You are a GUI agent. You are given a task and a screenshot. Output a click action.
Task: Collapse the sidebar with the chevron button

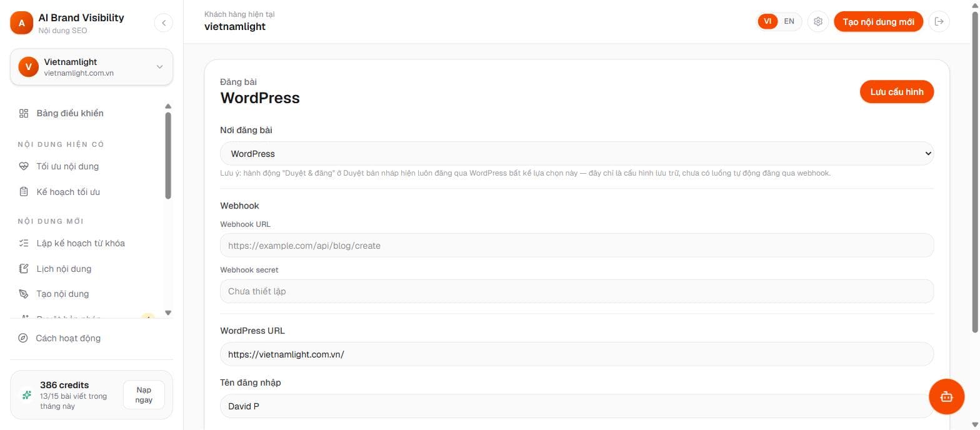click(163, 23)
